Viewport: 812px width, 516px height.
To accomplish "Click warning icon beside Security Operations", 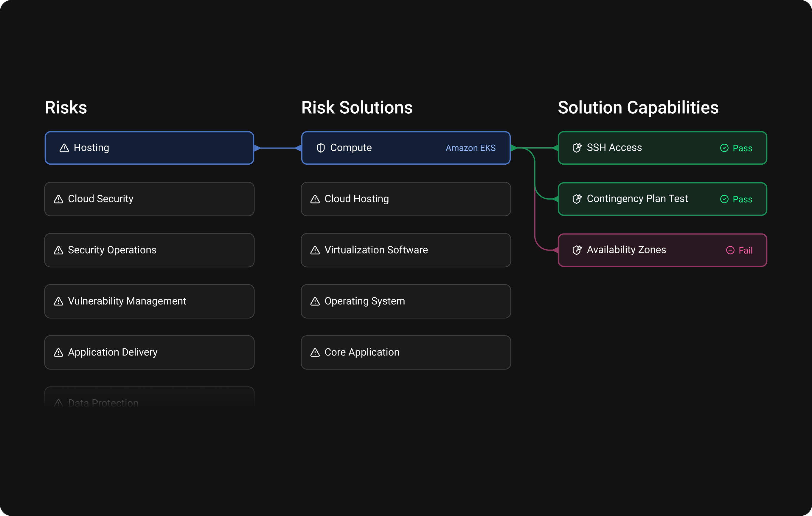I will pos(58,250).
